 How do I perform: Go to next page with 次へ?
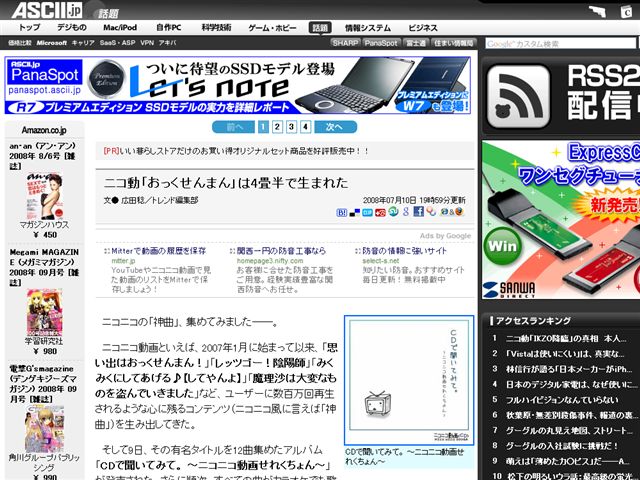tap(335, 127)
